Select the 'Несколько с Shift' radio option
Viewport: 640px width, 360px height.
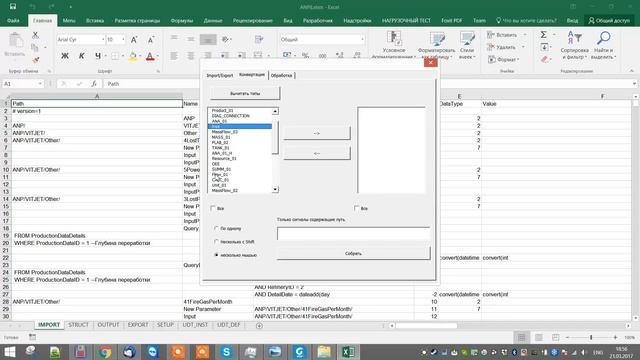tap(216, 242)
